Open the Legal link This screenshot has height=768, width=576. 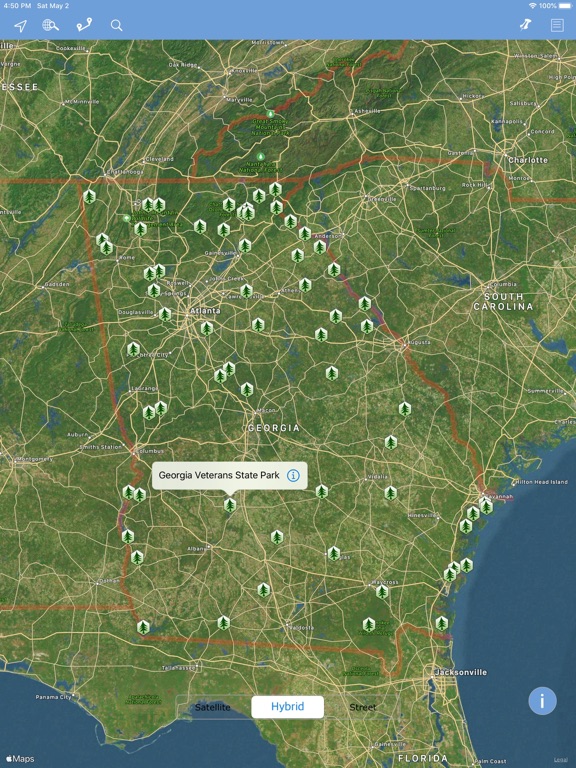point(561,760)
